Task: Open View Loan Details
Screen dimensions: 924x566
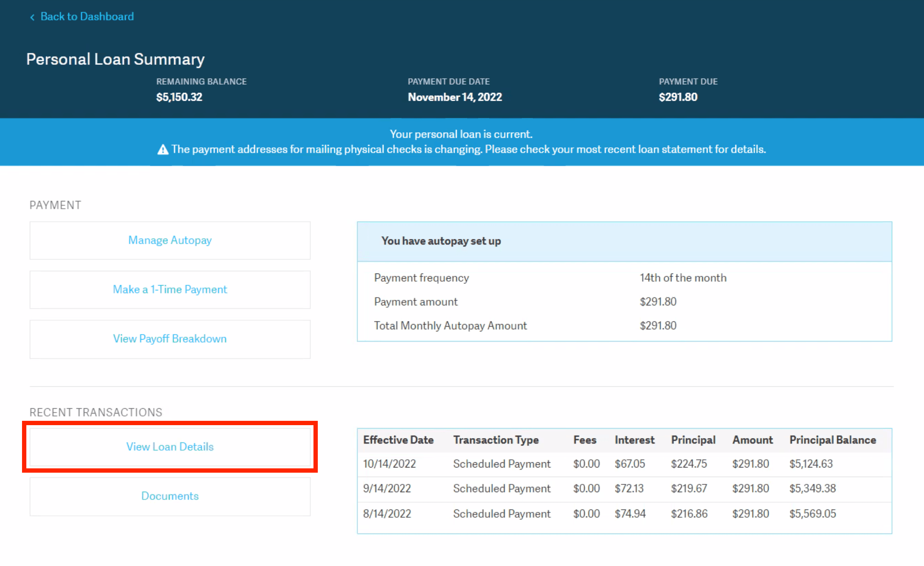Action: (170, 447)
